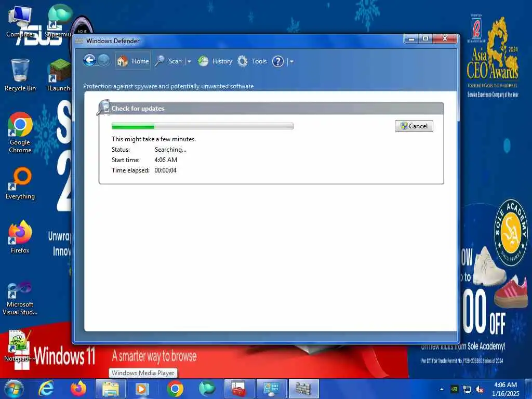The image size is (532, 399).
Task: Click the start time value 4:06 AM
Action: point(166,160)
